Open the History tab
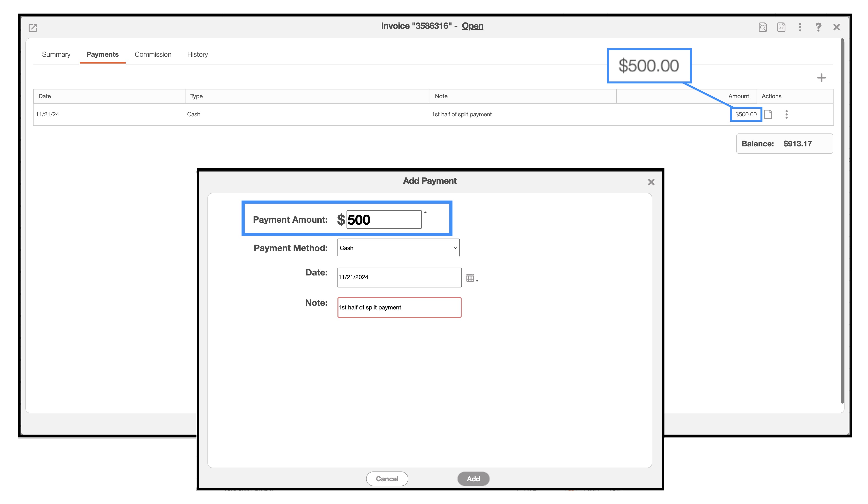 click(197, 55)
